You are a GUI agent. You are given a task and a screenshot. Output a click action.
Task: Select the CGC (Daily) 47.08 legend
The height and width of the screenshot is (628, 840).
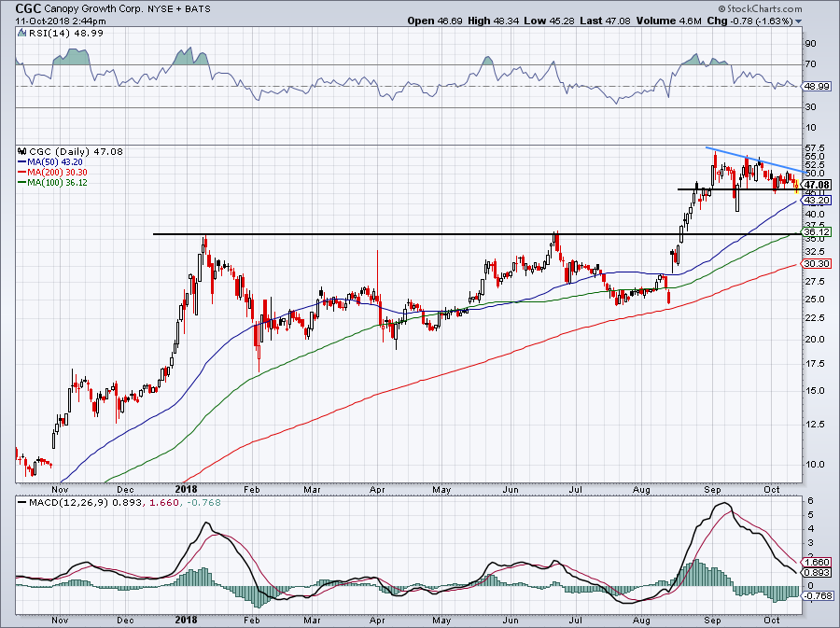click(76, 151)
